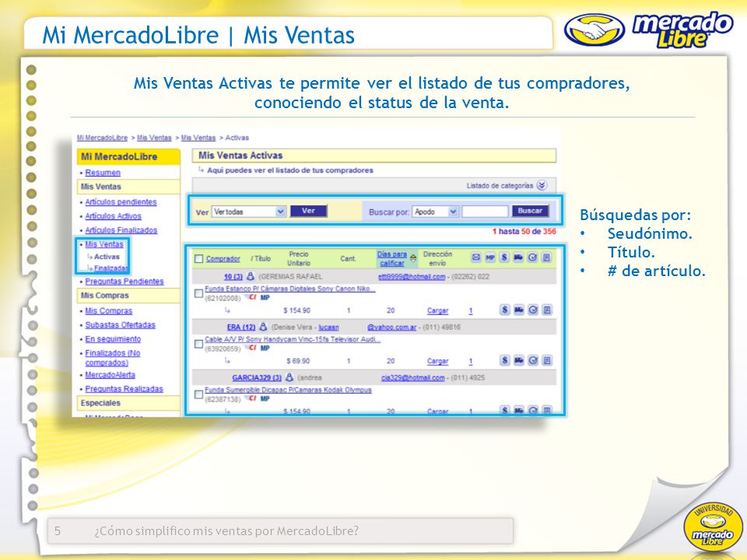Click the '$ 69.90' unit price
The height and width of the screenshot is (560, 747).
(x=298, y=361)
